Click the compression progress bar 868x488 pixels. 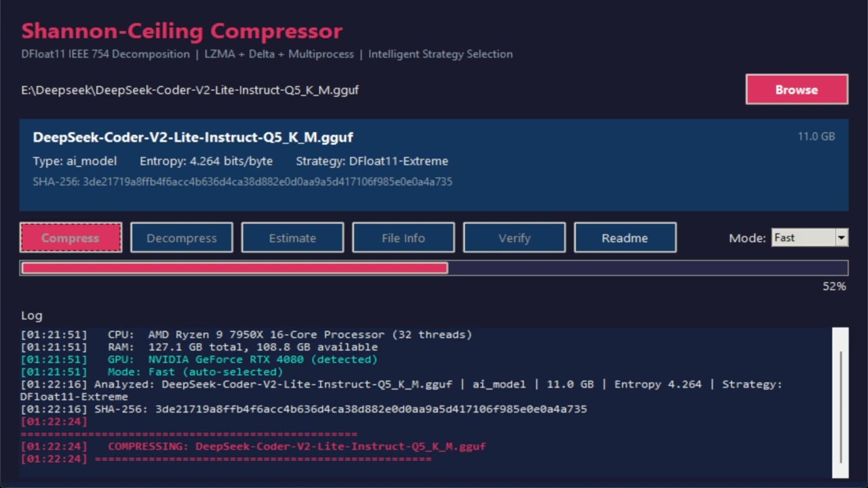(x=434, y=268)
